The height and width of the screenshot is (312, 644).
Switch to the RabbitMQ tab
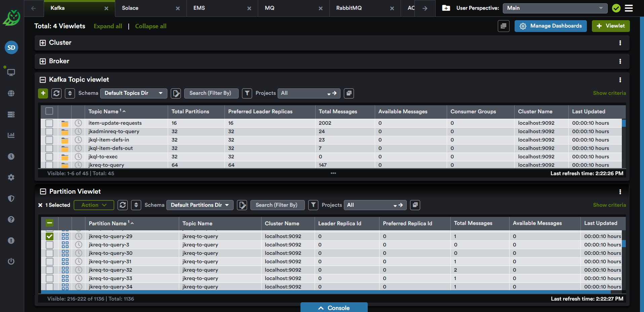(x=349, y=8)
